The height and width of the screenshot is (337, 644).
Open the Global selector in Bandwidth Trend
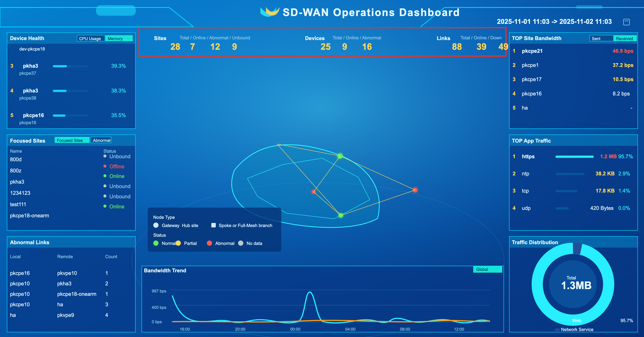487,269
